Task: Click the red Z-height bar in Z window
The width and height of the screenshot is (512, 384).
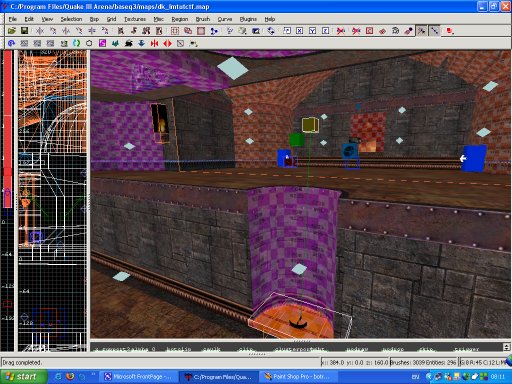Action: [7, 128]
